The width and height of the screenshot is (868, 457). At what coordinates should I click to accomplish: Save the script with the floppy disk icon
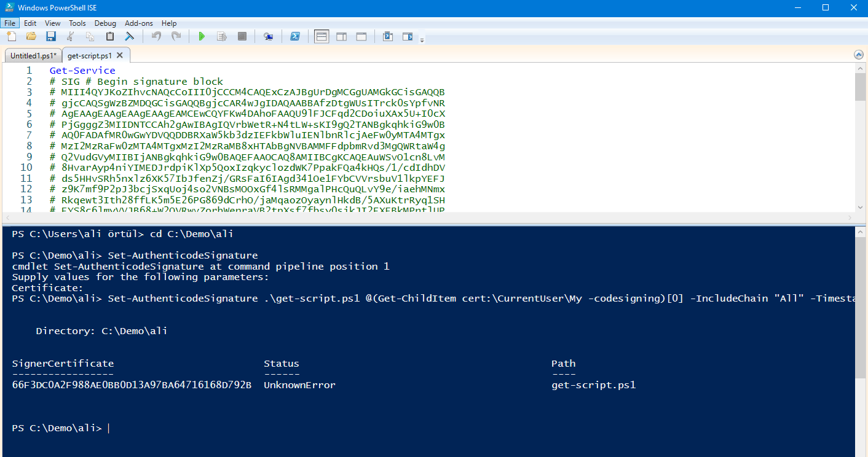(50, 37)
